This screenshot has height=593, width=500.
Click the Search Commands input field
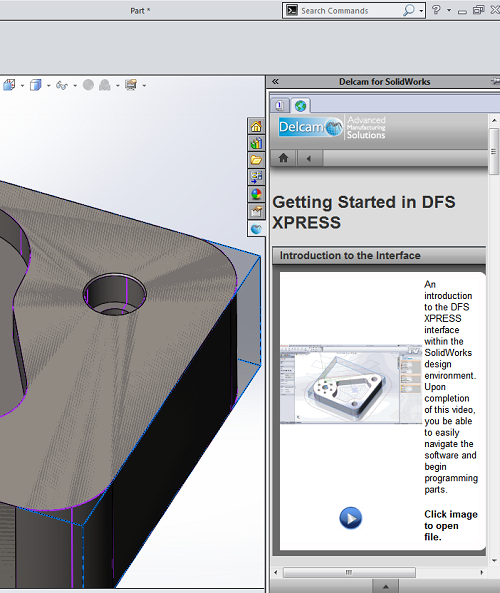[350, 11]
